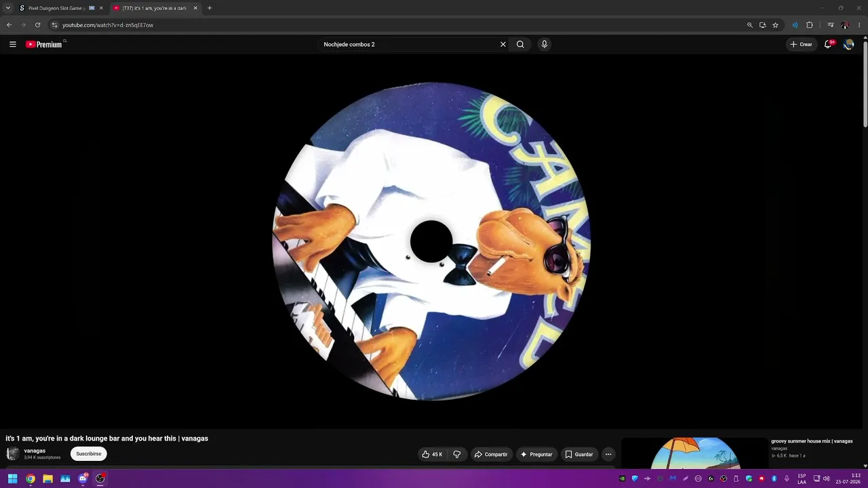
Task: Open Chrome's three-dot menu
Action: tap(859, 25)
